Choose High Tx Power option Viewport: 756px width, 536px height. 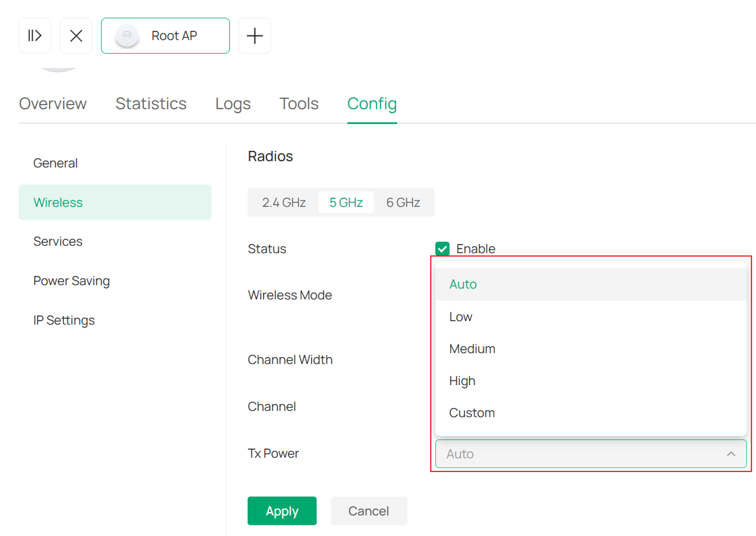[591, 381]
